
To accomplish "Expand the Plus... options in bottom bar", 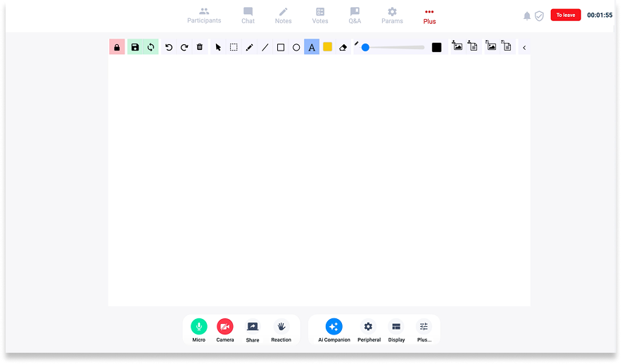I will (x=424, y=327).
